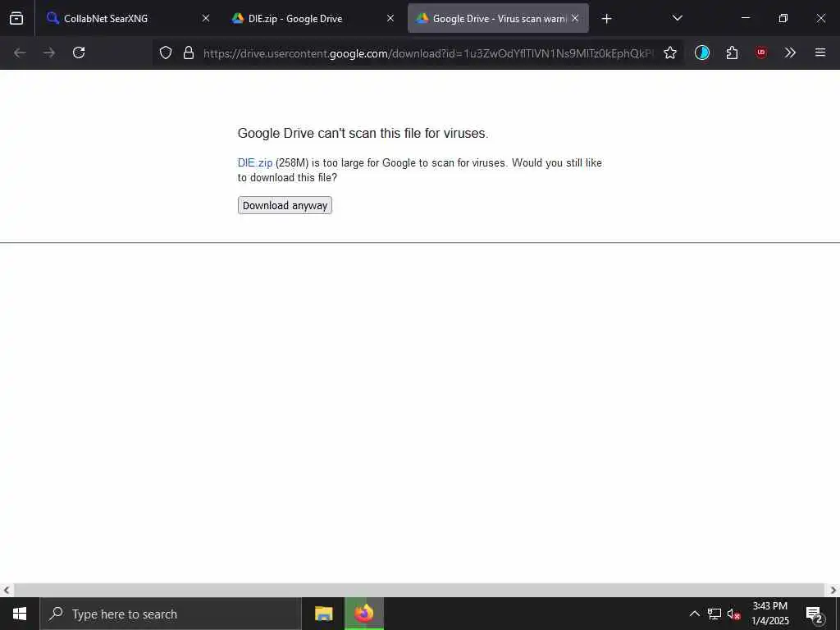This screenshot has width=840, height=630.
Task: Open the Firefox View icon
Action: point(16,19)
